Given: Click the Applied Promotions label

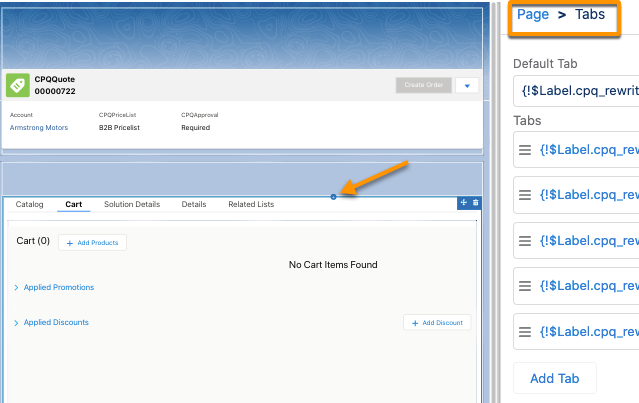Looking at the screenshot, I should [x=59, y=287].
